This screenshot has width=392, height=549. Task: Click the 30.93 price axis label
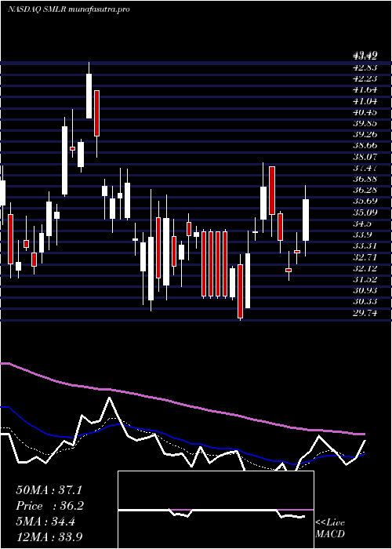pyautogui.click(x=365, y=291)
